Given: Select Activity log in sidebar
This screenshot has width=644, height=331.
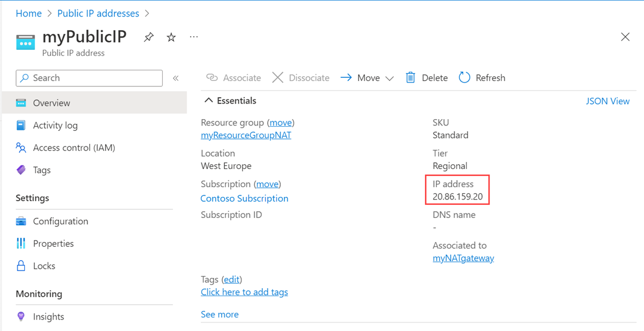Looking at the screenshot, I should (x=55, y=126).
